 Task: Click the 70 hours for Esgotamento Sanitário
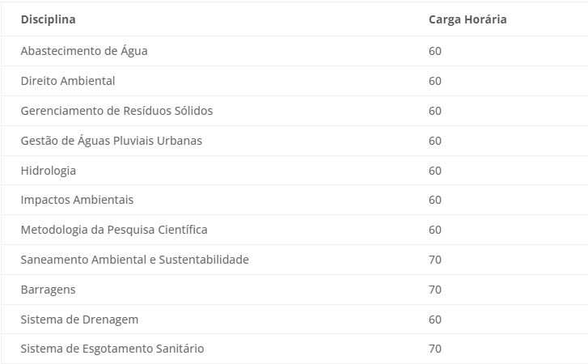pyautogui.click(x=435, y=349)
